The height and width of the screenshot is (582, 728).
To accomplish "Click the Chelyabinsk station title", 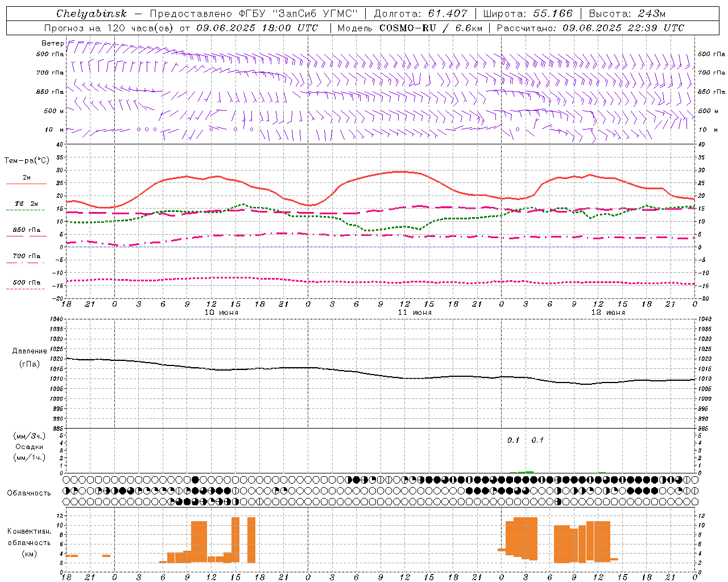I will click(x=92, y=14).
